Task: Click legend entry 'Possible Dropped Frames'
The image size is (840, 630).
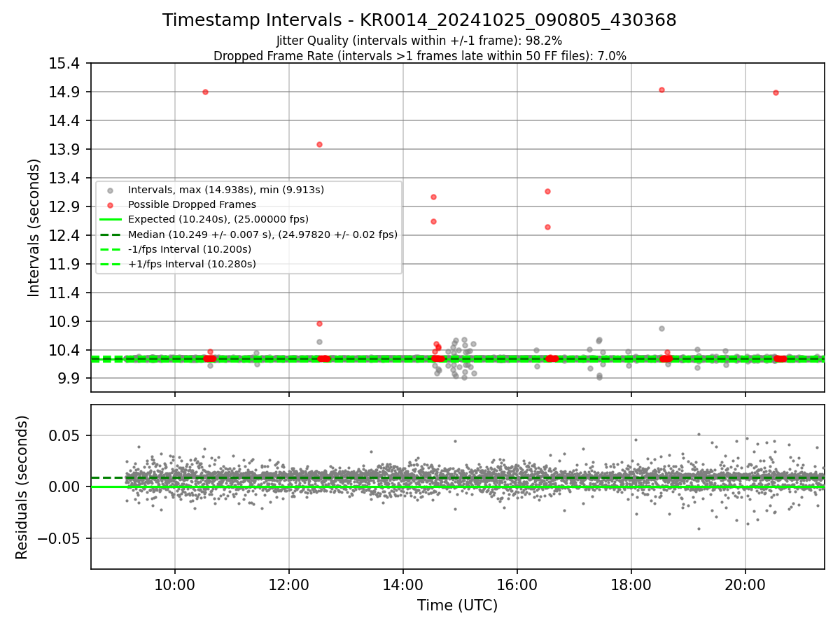Action: coord(192,204)
